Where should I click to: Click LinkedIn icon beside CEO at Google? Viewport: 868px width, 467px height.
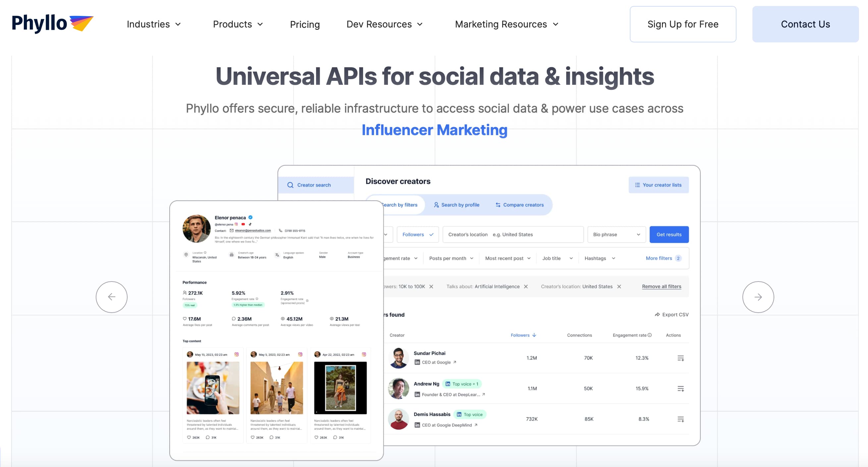(x=417, y=362)
